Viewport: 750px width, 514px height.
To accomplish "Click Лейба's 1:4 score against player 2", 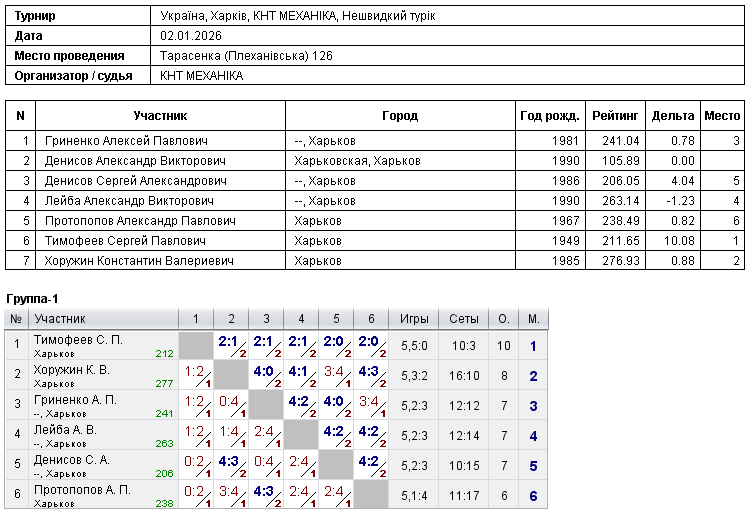I will pos(228,432).
